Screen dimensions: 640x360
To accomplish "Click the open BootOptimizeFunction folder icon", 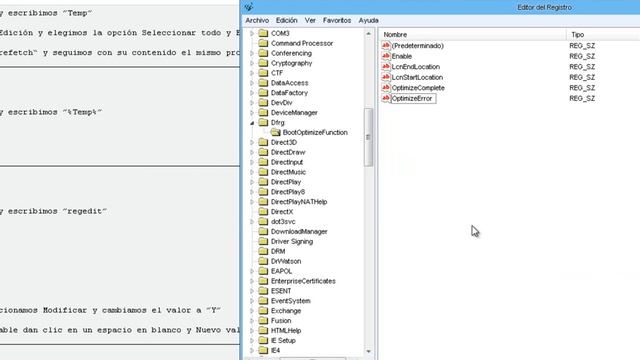I will 276,132.
